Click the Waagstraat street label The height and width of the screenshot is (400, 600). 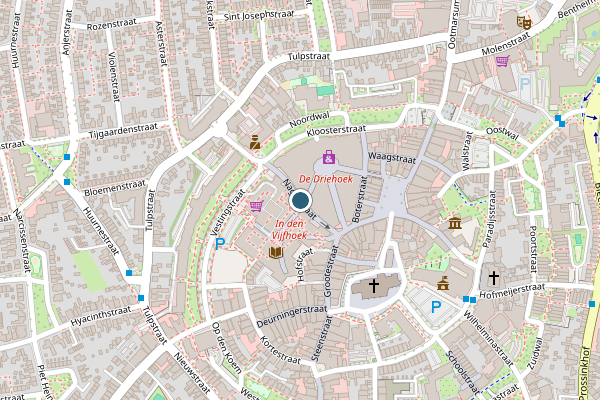[x=392, y=158]
